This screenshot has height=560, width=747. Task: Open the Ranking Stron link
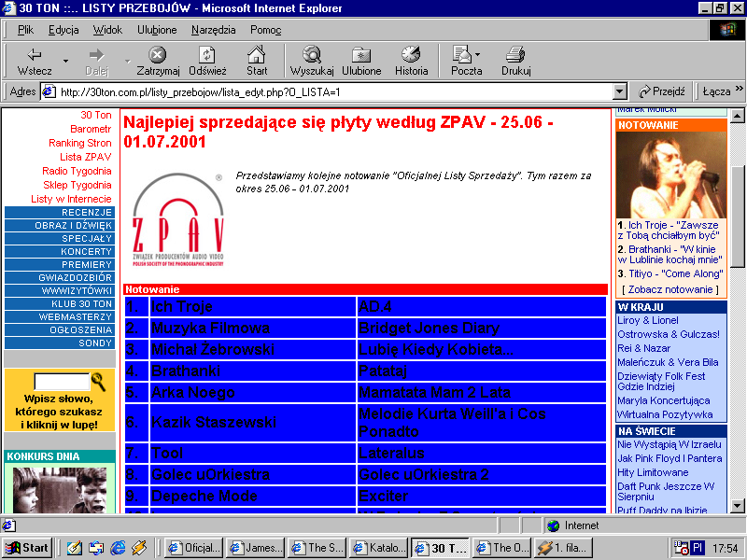point(79,143)
